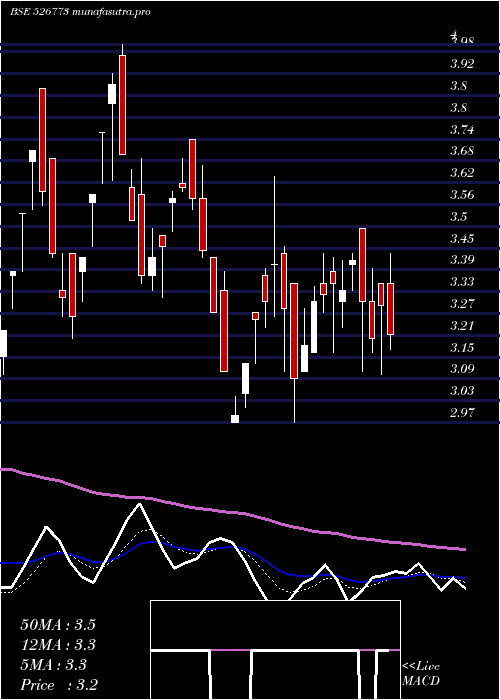Click the 3.62 price axis label
This screenshot has width=500, height=700.
click(x=462, y=173)
